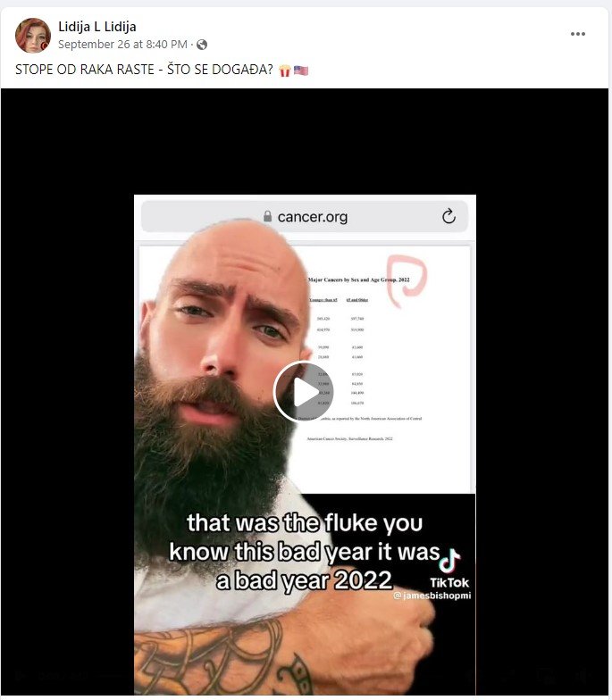
Task: Click the 'STOPE OD RAKA RASTE' caption text
Action: (x=84, y=70)
